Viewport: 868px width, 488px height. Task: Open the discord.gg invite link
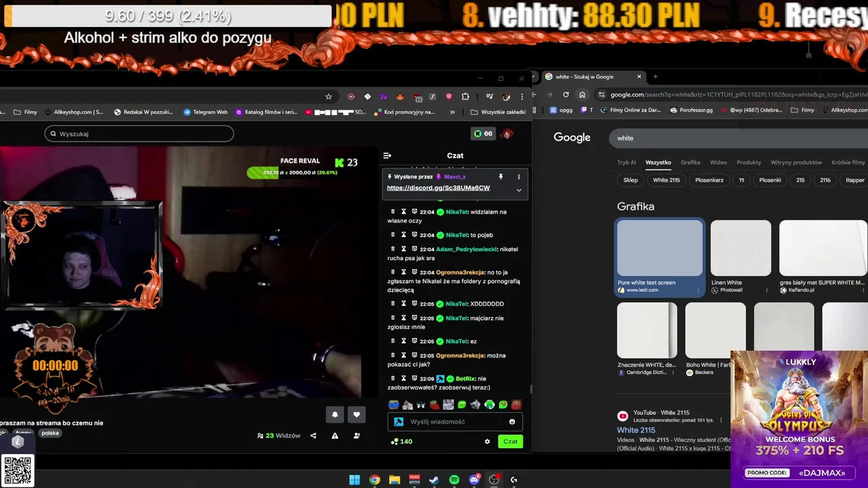(438, 188)
